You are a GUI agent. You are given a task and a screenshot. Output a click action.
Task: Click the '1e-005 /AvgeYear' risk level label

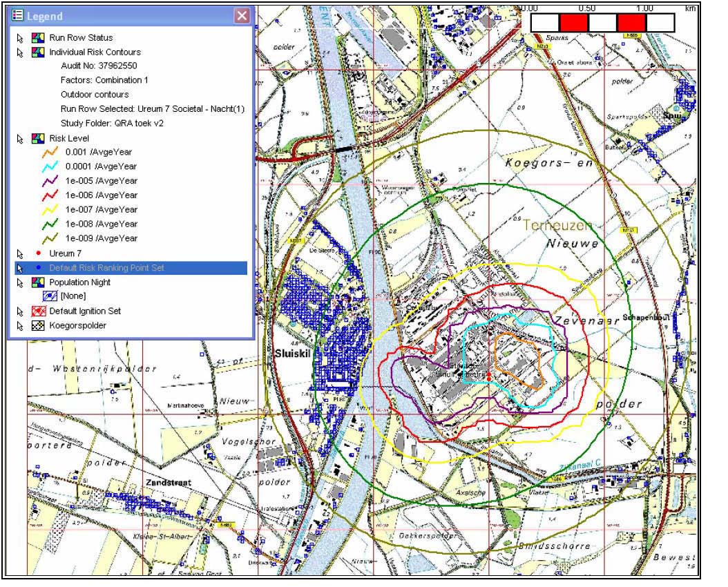point(102,181)
